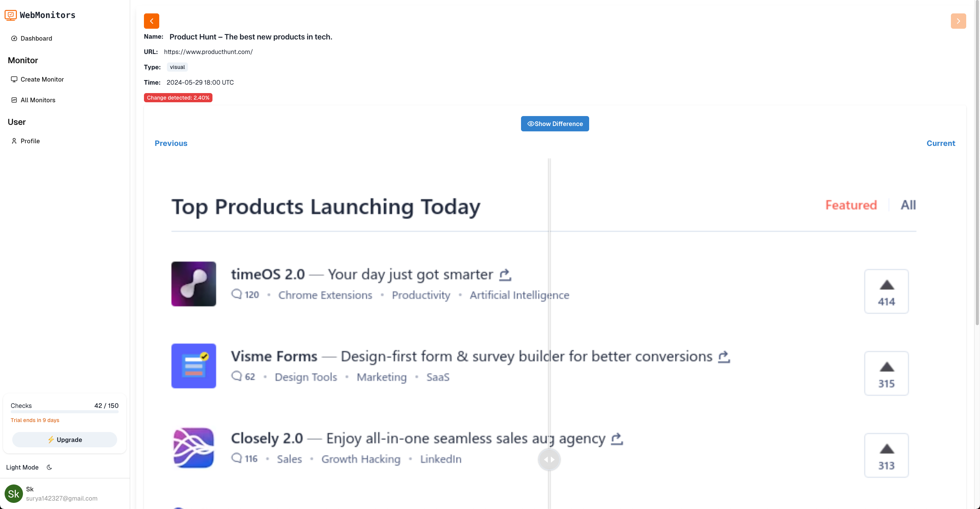The height and width of the screenshot is (509, 980).
Task: Click the Sk user avatar
Action: 14,494
